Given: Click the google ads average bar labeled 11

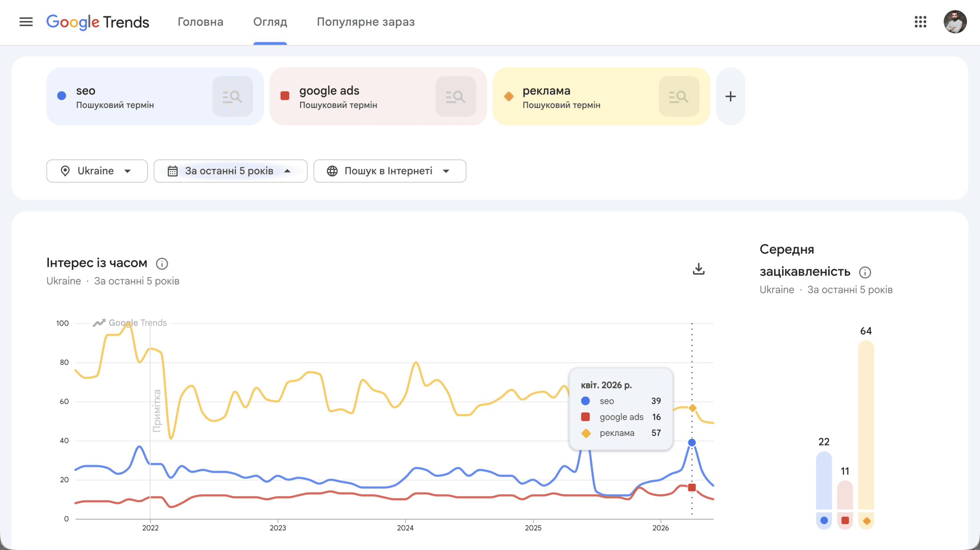Looking at the screenshot, I should (845, 495).
